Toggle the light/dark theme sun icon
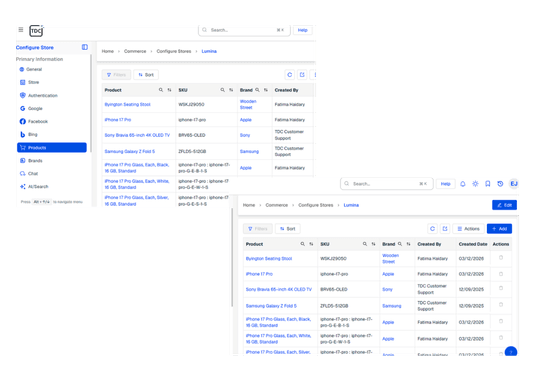This screenshot has height=384, width=540. pyautogui.click(x=475, y=184)
